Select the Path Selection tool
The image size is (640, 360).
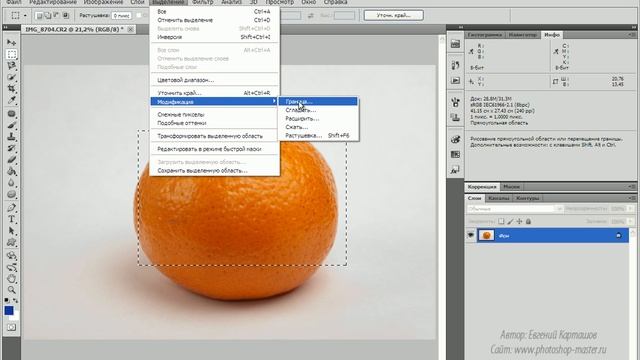pyautogui.click(x=11, y=231)
